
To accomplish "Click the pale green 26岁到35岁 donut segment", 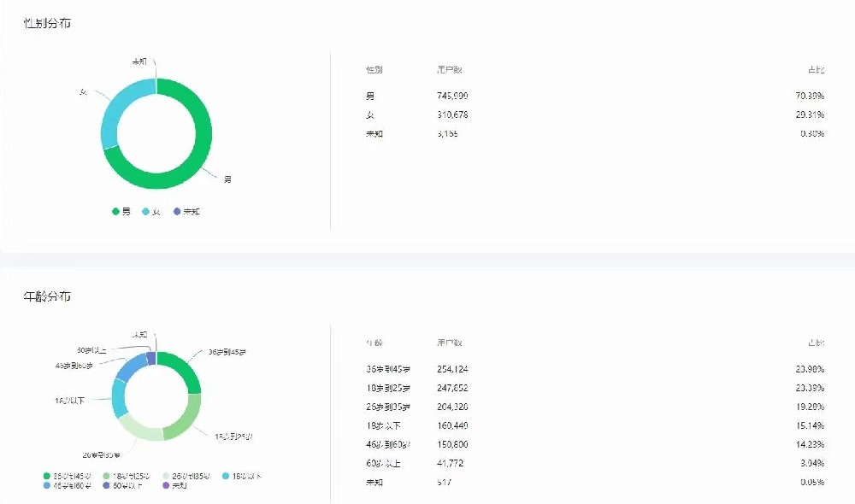I will (137, 429).
